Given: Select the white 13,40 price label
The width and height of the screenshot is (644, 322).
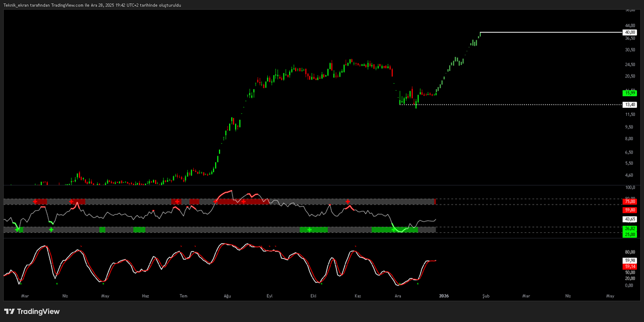Looking at the screenshot, I should click(630, 105).
